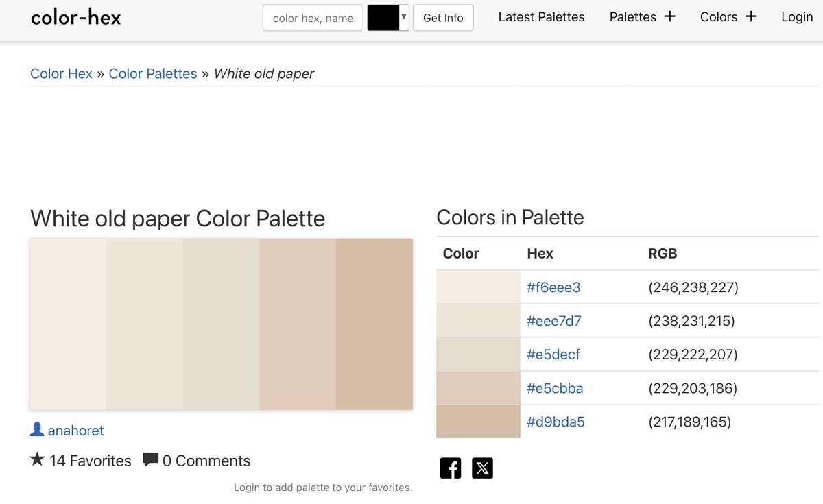Open the #d9bda5 hex link
Image resolution: width=823 pixels, height=504 pixels.
pos(556,422)
